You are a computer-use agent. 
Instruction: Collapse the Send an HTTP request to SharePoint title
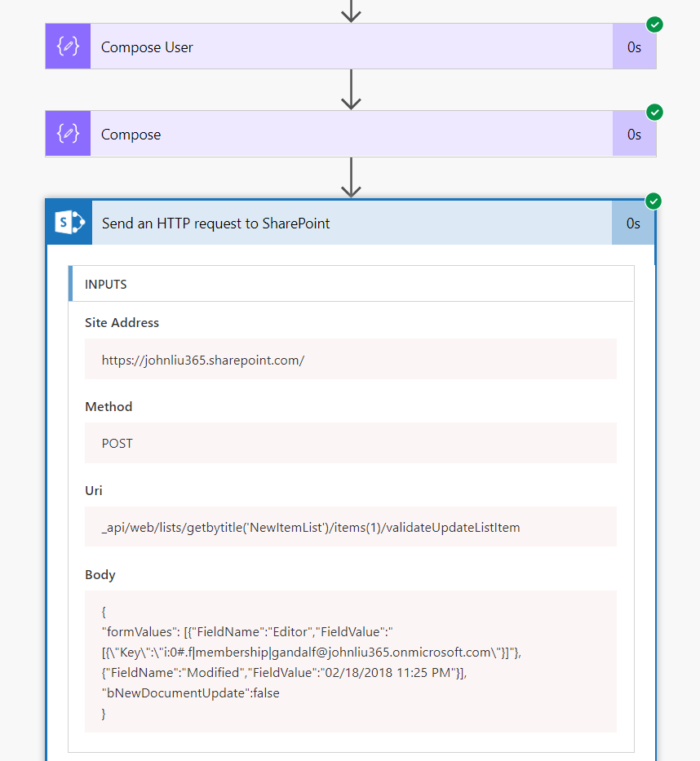click(216, 223)
